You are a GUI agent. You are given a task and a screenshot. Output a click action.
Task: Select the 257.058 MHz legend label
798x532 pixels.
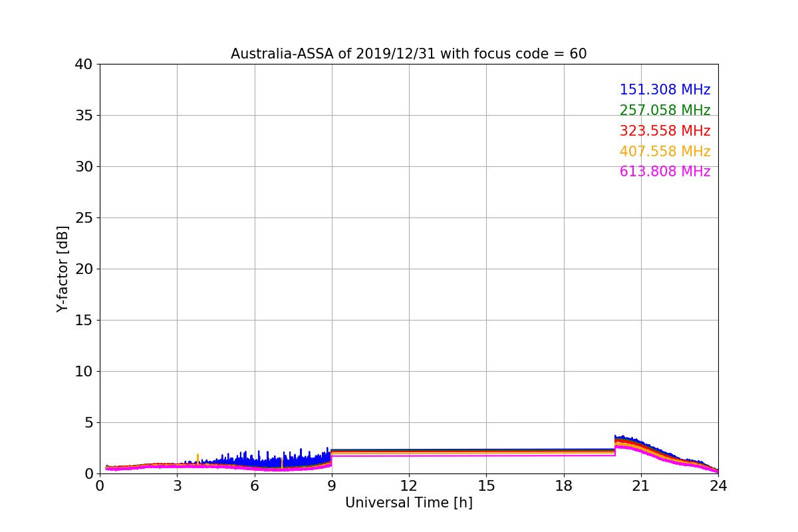[665, 110]
